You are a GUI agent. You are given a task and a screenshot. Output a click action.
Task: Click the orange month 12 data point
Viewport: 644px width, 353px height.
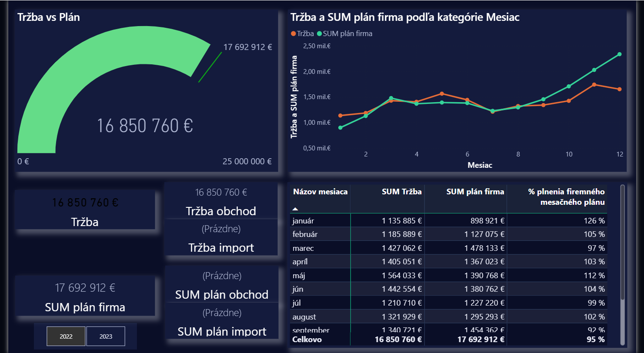pos(620,89)
